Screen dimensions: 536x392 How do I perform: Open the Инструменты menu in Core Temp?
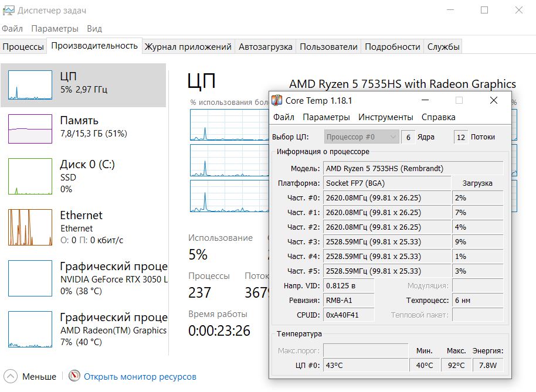[386, 117]
